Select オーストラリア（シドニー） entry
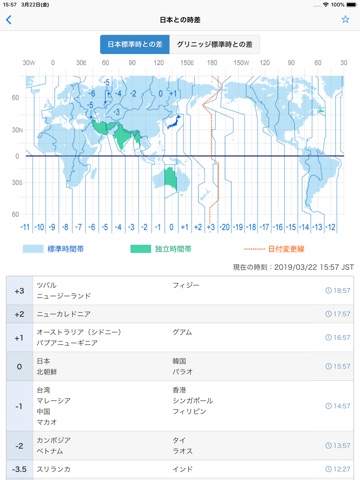This screenshot has height=480, width=360. coord(79,332)
